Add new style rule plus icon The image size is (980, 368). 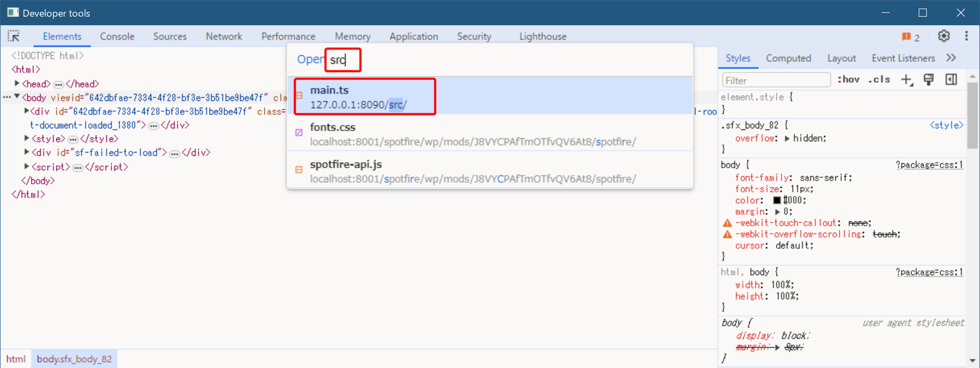pyautogui.click(x=906, y=80)
